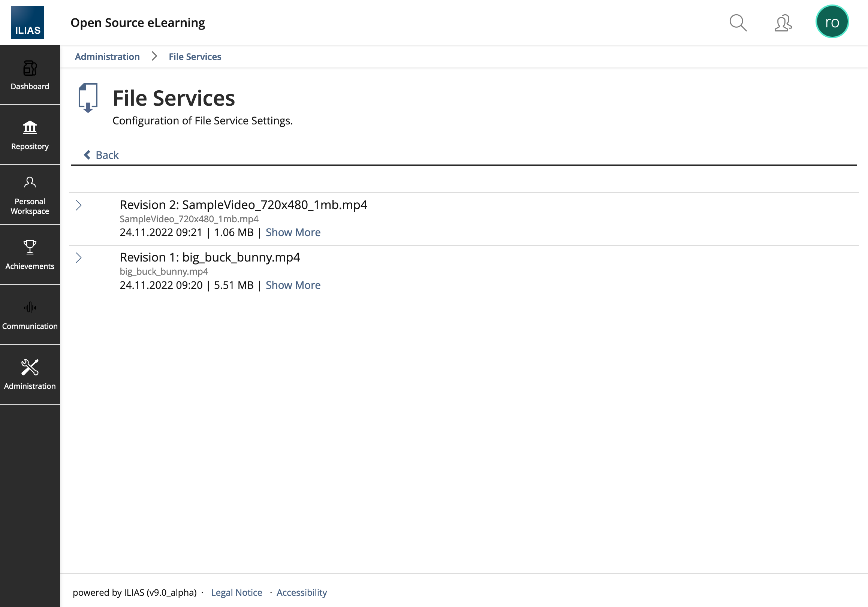
Task: Show More for Revision 2
Action: click(293, 232)
